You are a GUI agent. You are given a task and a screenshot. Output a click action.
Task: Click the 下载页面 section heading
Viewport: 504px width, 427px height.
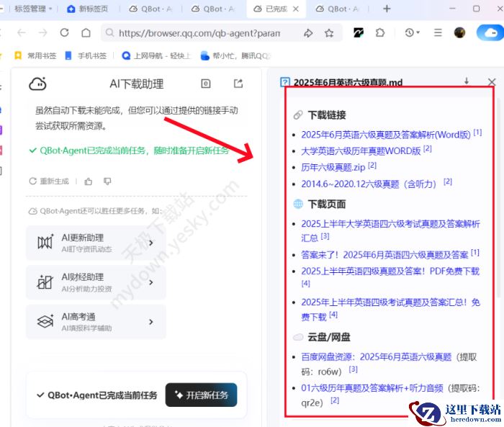pyautogui.click(x=327, y=204)
